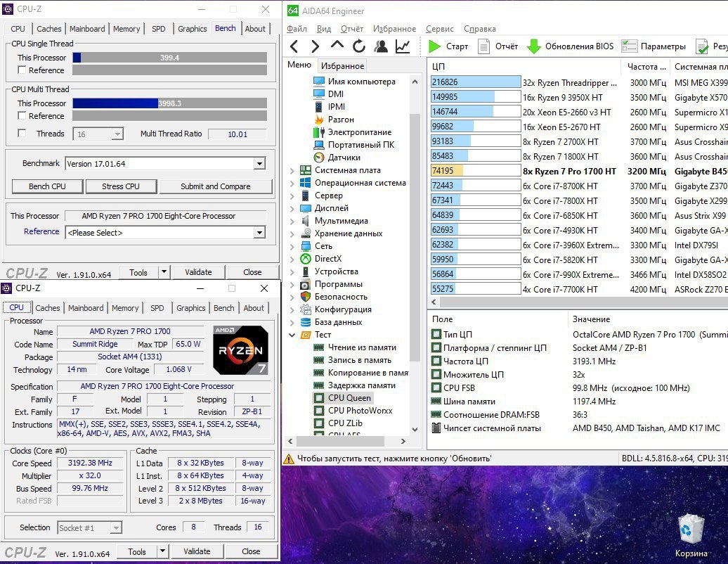Enable Multi Thread Reference checkbox
728x564 pixels.
(x=21, y=115)
